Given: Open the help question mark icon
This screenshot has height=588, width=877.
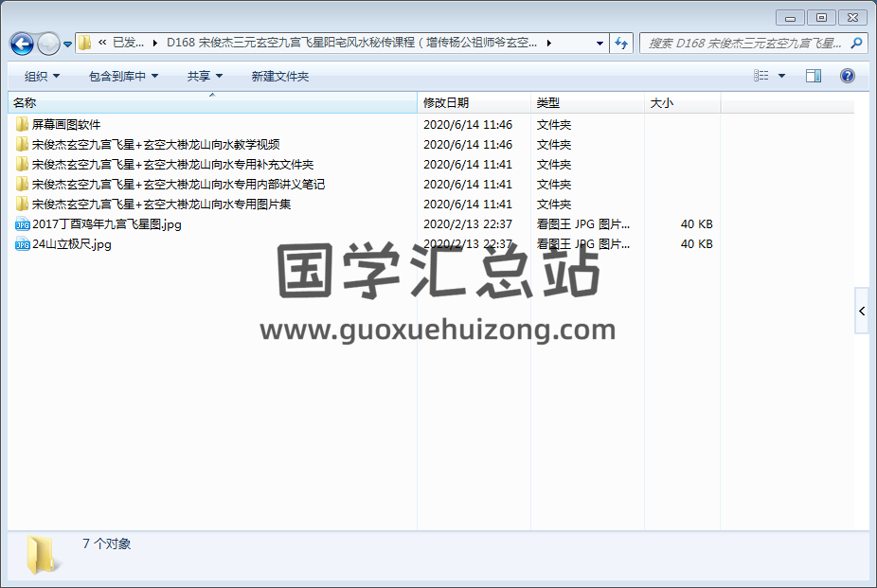Looking at the screenshot, I should (848, 76).
